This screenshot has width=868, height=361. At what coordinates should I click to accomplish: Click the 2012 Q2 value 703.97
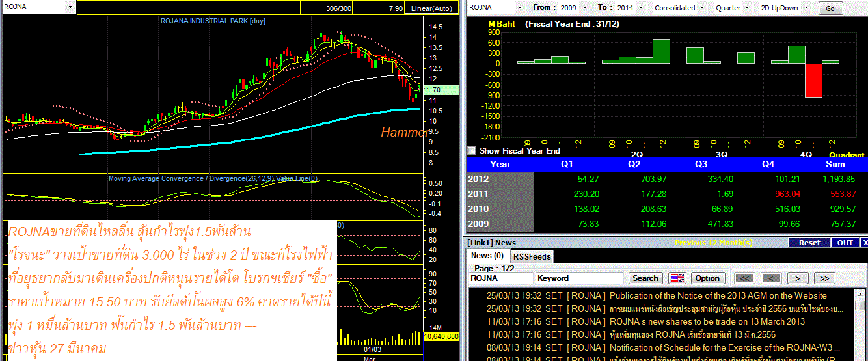coord(653,179)
